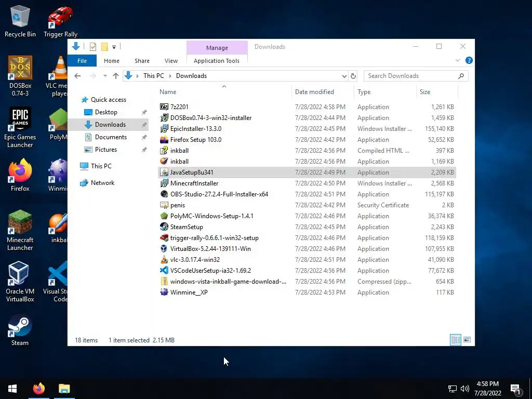Expand the ribbon with the chevron arrow
The image size is (532, 399).
(x=457, y=60)
